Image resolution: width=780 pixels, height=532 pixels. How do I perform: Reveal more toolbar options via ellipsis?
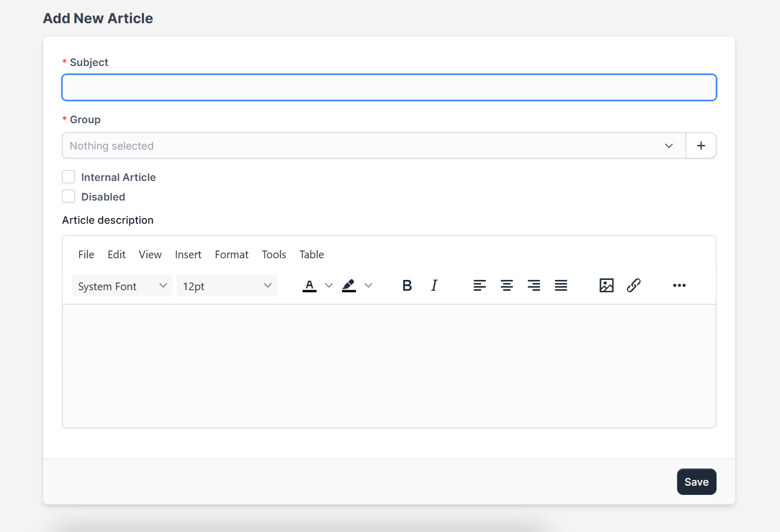pos(679,286)
